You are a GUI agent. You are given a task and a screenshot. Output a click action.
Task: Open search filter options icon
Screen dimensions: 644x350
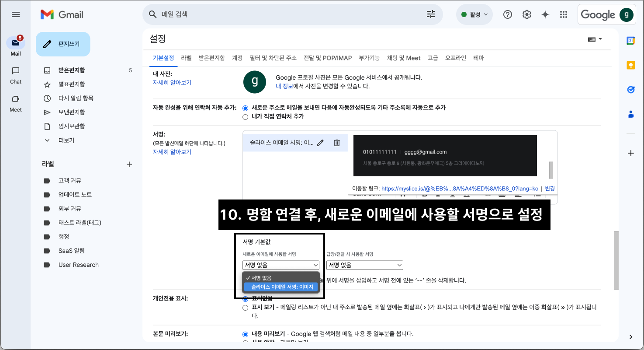pyautogui.click(x=431, y=14)
